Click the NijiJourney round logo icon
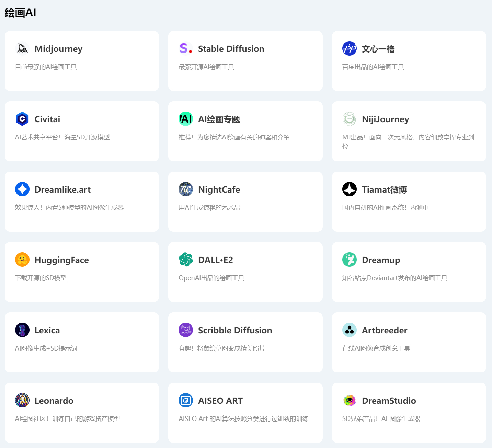The width and height of the screenshot is (492, 448). [x=350, y=119]
